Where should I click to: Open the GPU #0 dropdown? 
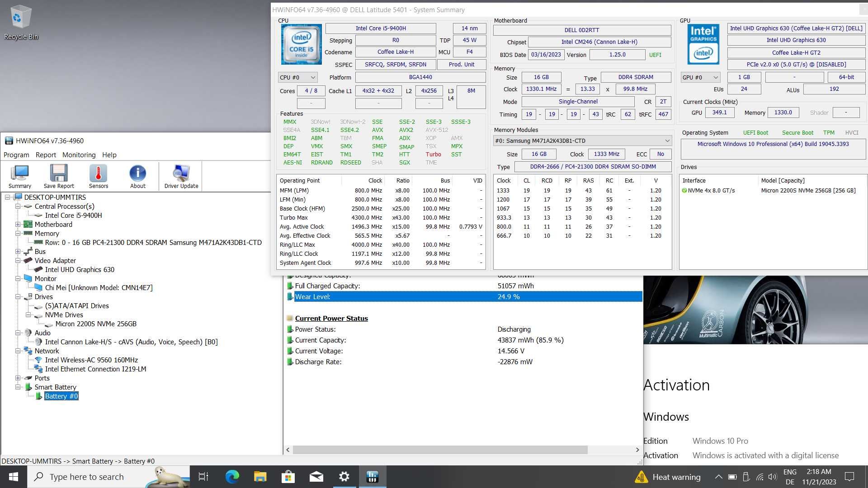[x=700, y=78]
